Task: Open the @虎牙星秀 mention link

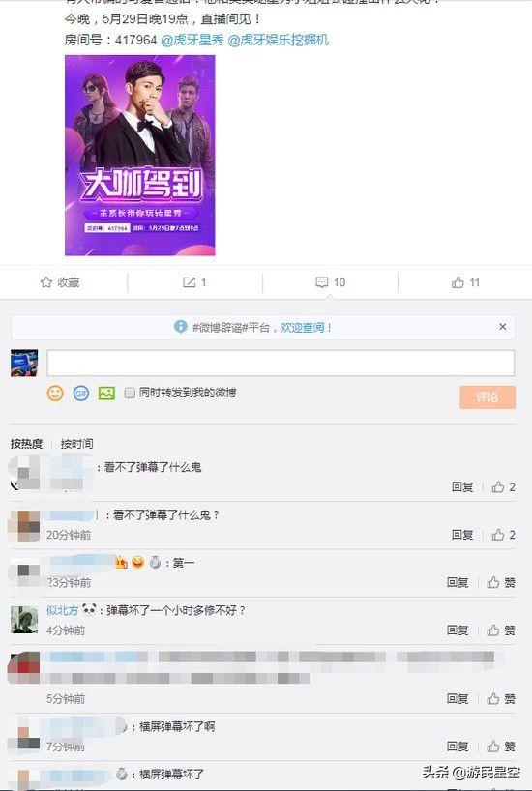Action: 192,40
